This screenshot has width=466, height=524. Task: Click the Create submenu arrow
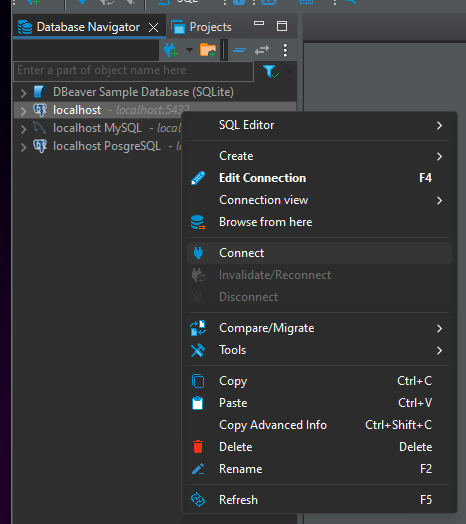pos(439,156)
